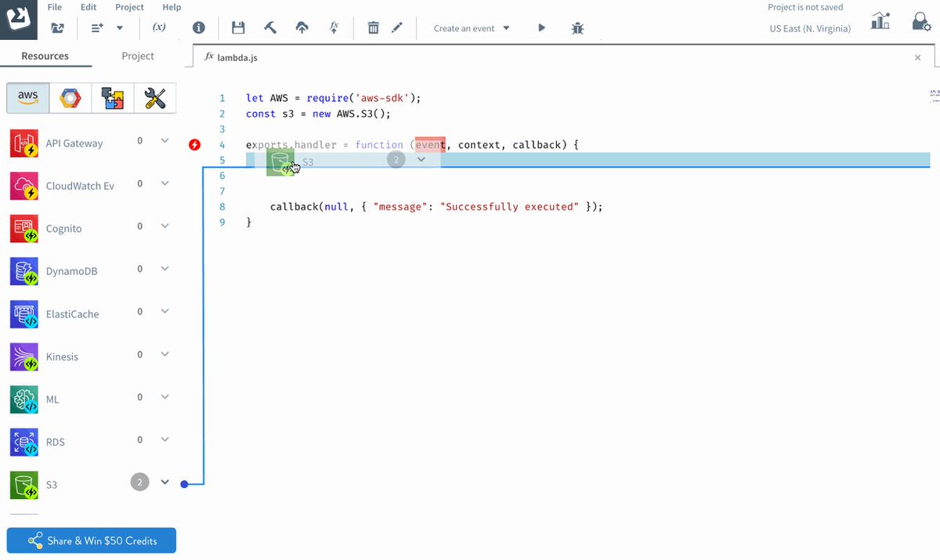Switch to the Project tab

point(138,56)
